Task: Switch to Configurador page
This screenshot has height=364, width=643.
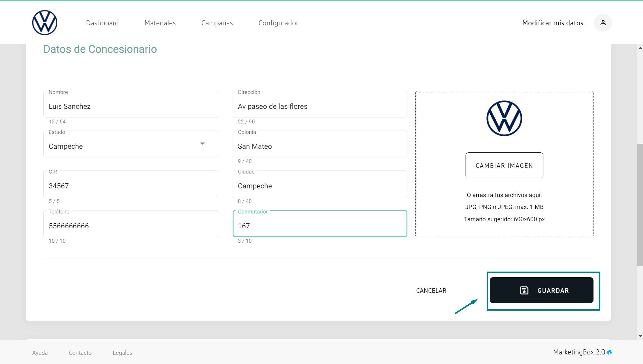Action: (278, 23)
